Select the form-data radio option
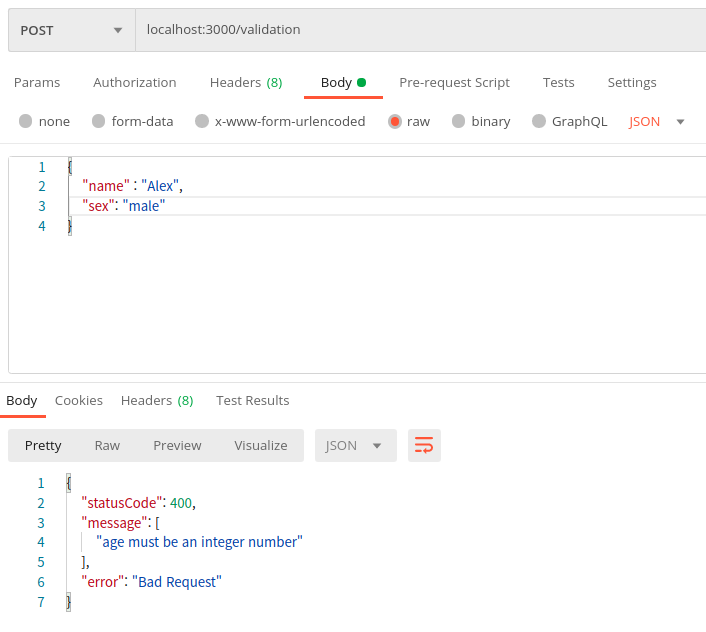This screenshot has width=706, height=632. [x=132, y=121]
